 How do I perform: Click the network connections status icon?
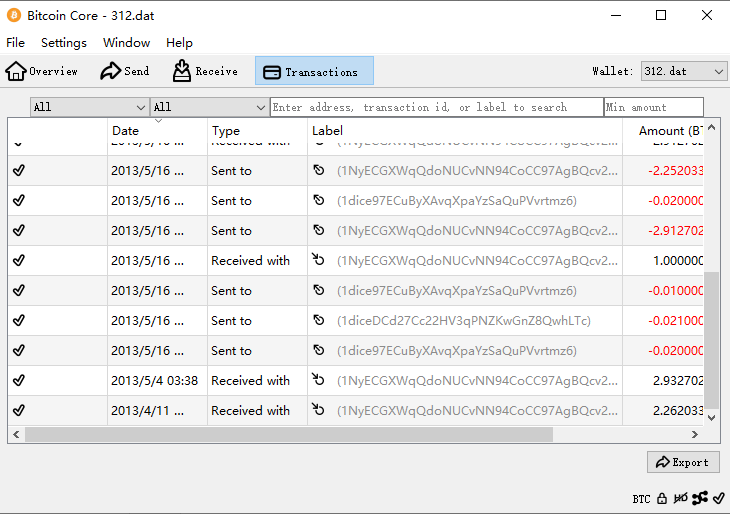coord(700,498)
